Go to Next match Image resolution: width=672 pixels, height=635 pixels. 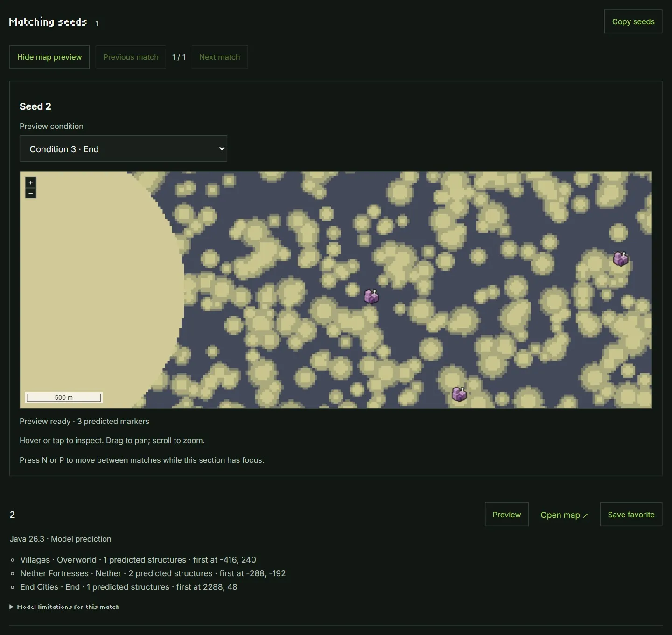coord(220,57)
